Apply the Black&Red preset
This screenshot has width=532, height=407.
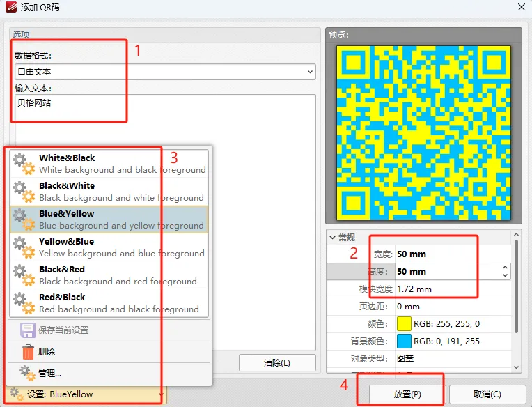[109, 275]
